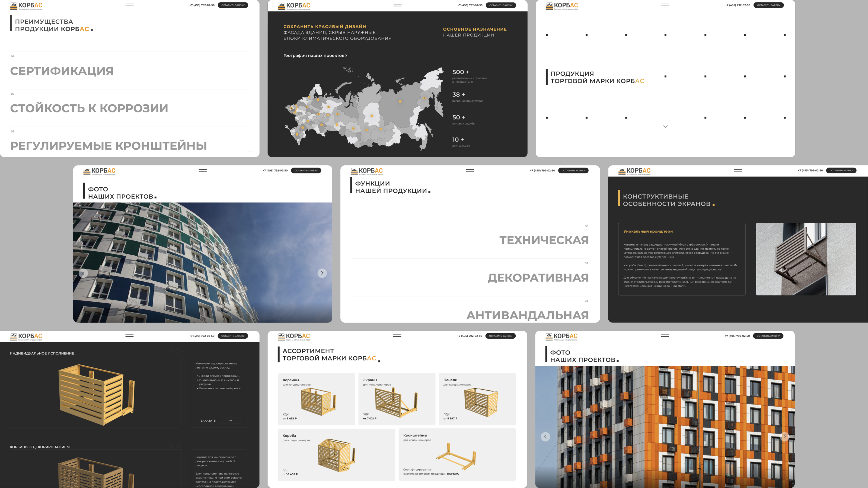Expand the 'Декоративная' function row
Viewport: 868px width, 488px height.
click(x=538, y=278)
